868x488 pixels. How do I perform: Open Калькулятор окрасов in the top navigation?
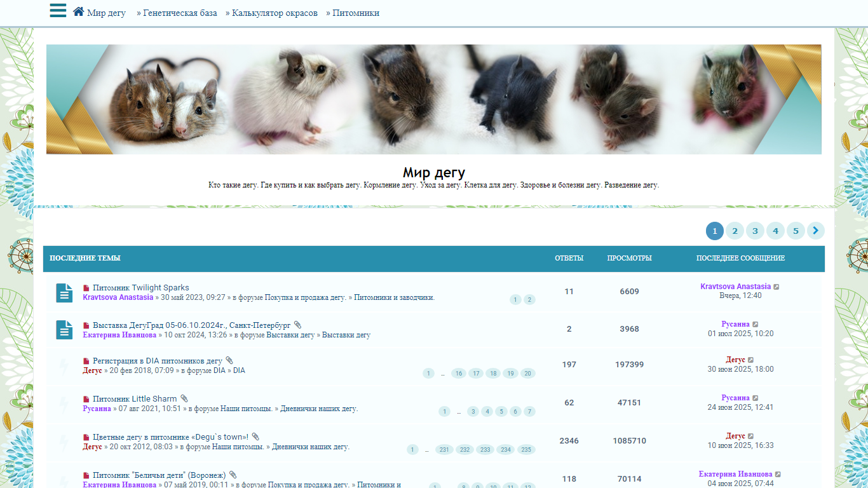point(275,13)
